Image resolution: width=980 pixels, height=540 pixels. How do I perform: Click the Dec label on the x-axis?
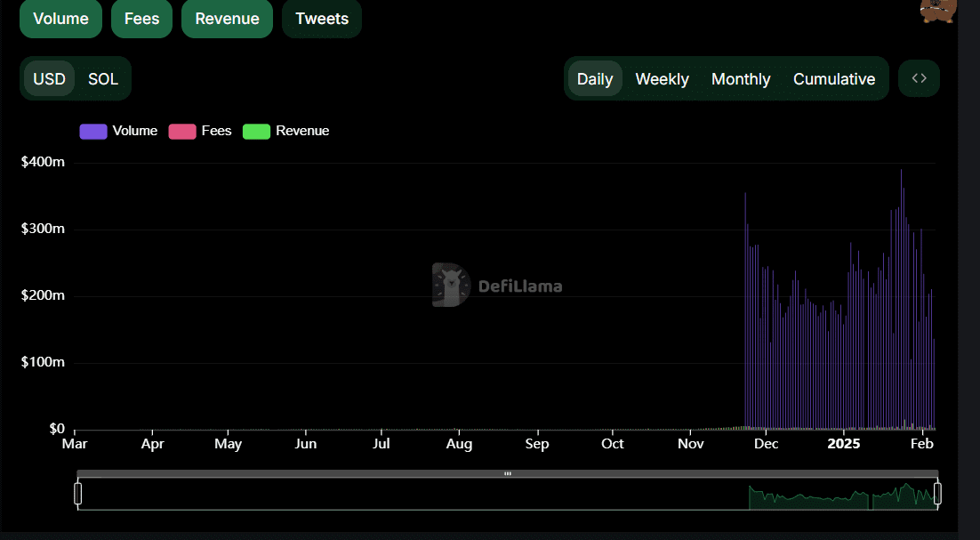click(x=766, y=443)
